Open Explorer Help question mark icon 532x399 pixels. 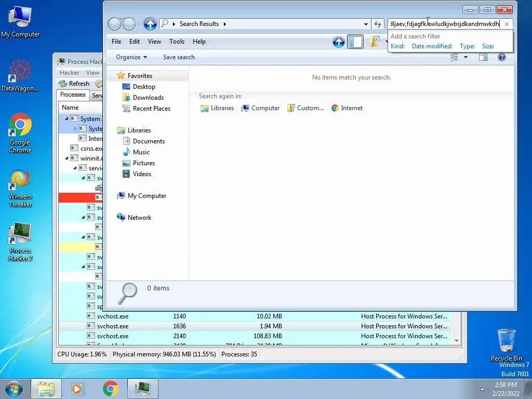pyautogui.click(x=501, y=57)
